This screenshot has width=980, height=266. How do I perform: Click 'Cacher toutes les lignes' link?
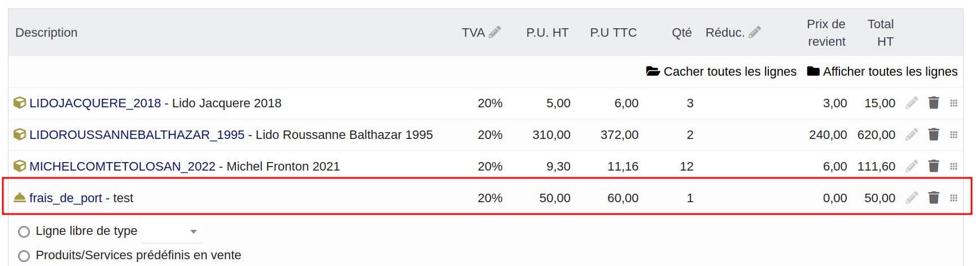pyautogui.click(x=721, y=72)
